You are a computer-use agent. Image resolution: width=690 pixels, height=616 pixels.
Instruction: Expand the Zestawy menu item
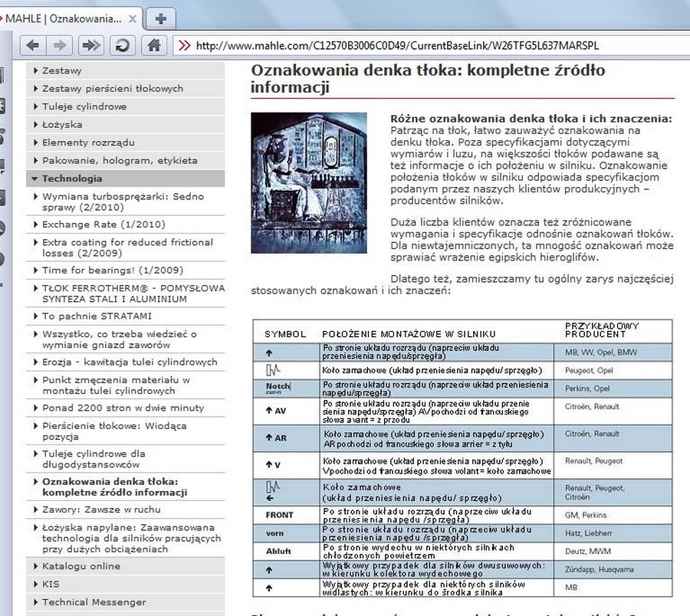[x=126, y=70]
